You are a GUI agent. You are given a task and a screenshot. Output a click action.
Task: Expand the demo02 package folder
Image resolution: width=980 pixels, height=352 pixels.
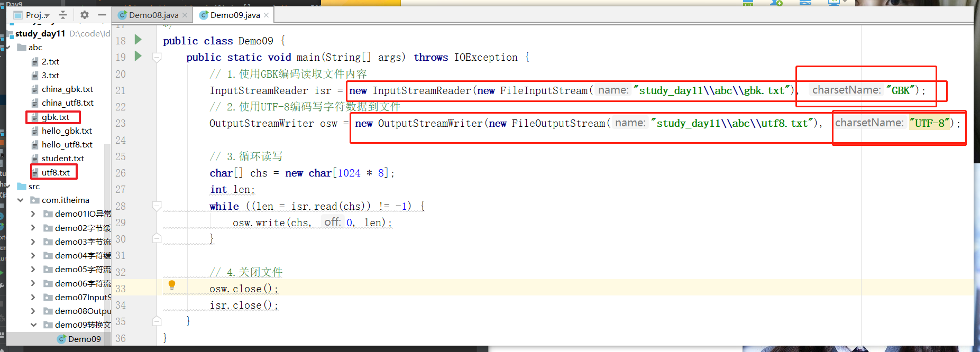(x=33, y=228)
